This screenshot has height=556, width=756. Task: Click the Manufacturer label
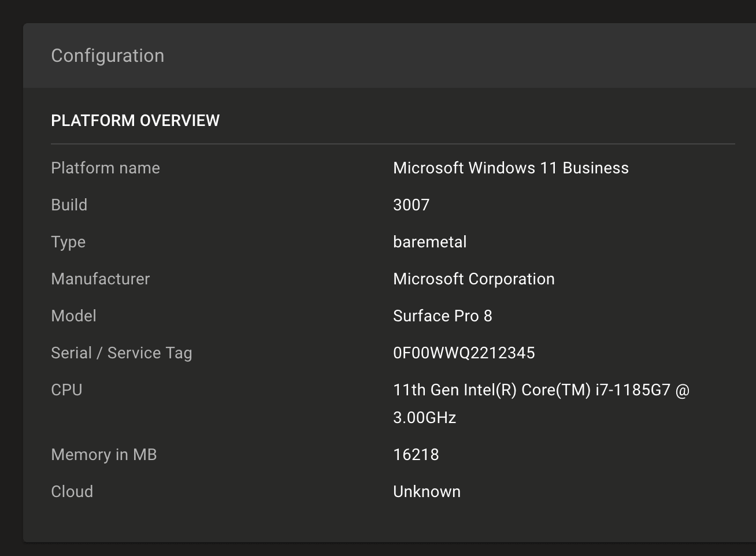click(x=100, y=279)
